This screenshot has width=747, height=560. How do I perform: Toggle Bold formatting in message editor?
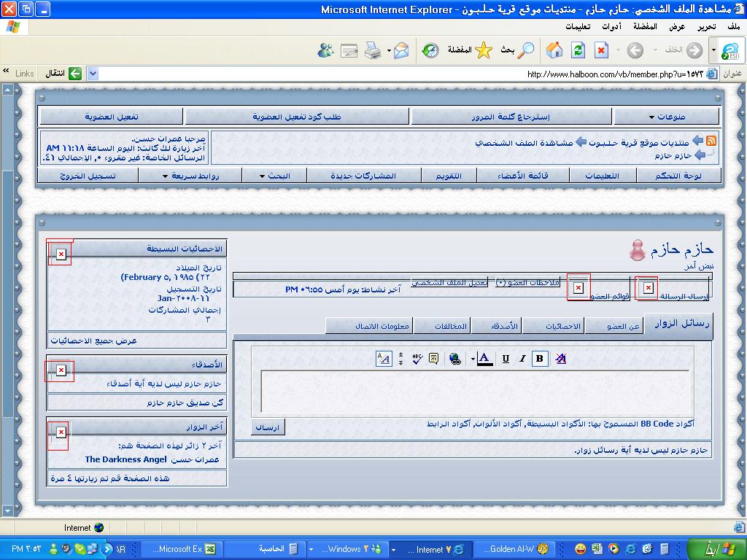pos(540,359)
